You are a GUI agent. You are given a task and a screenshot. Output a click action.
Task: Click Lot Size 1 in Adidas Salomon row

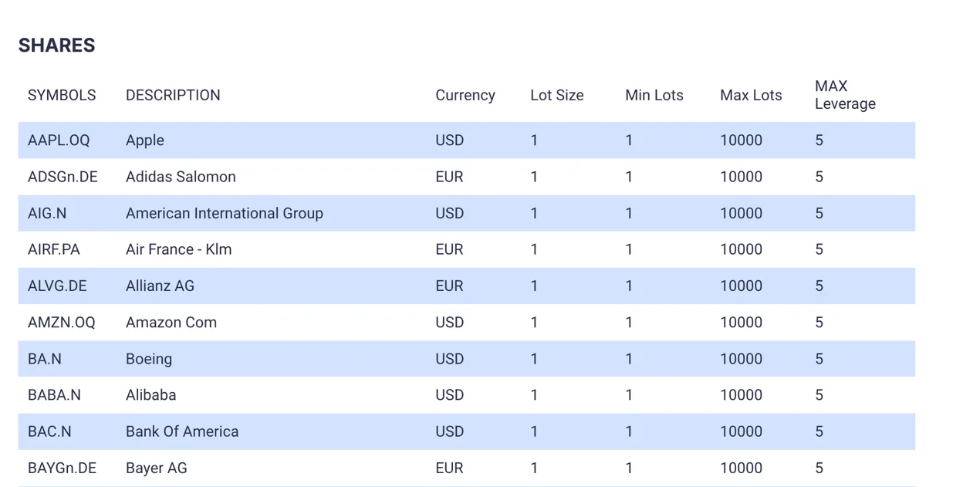click(534, 177)
